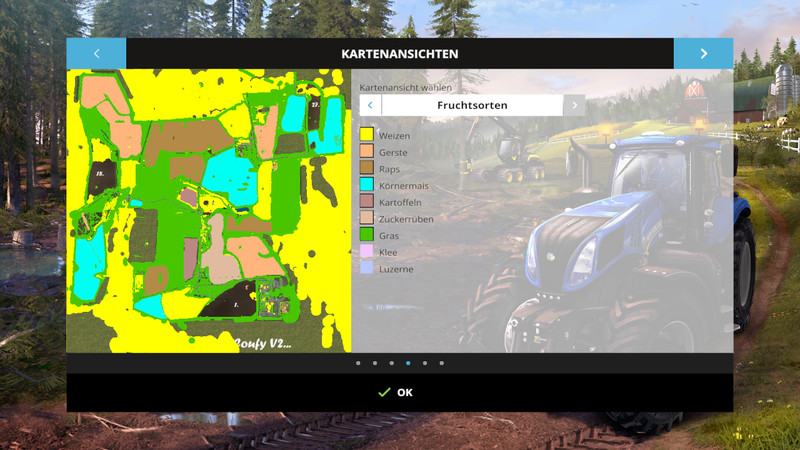Image resolution: width=800 pixels, height=450 pixels.
Task: Click the right arrow in the Kartenansichten header
Action: [x=703, y=54]
